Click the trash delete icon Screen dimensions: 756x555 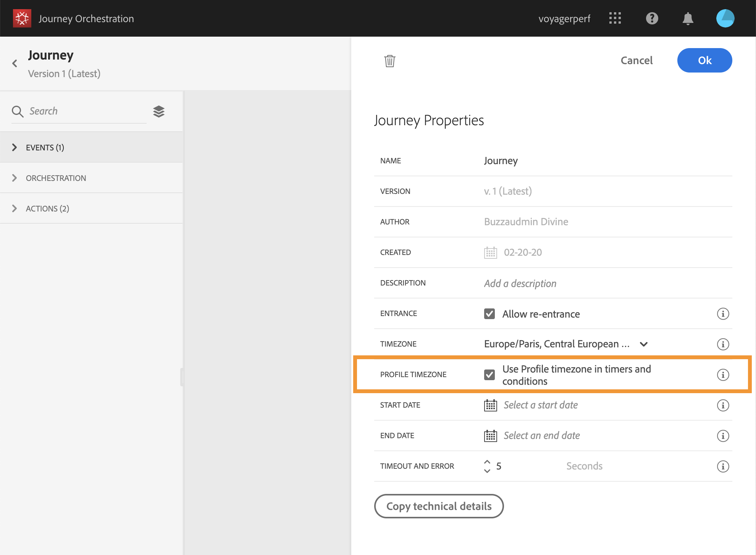pos(389,61)
